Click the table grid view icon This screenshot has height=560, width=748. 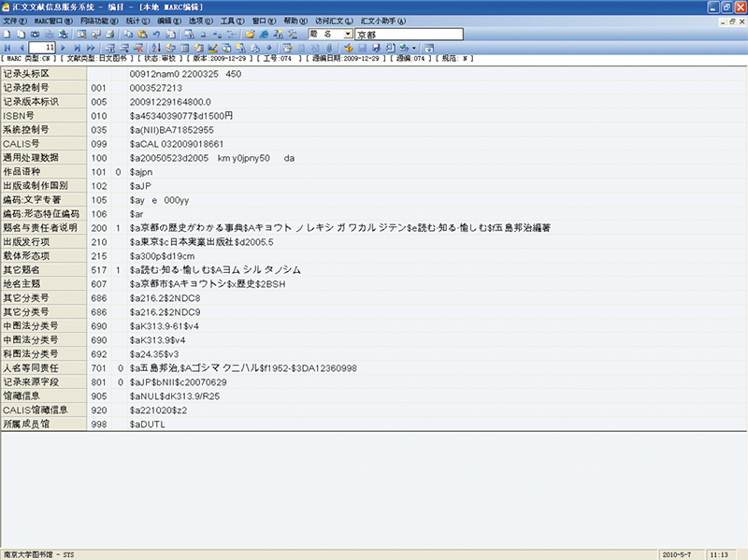tap(184, 48)
